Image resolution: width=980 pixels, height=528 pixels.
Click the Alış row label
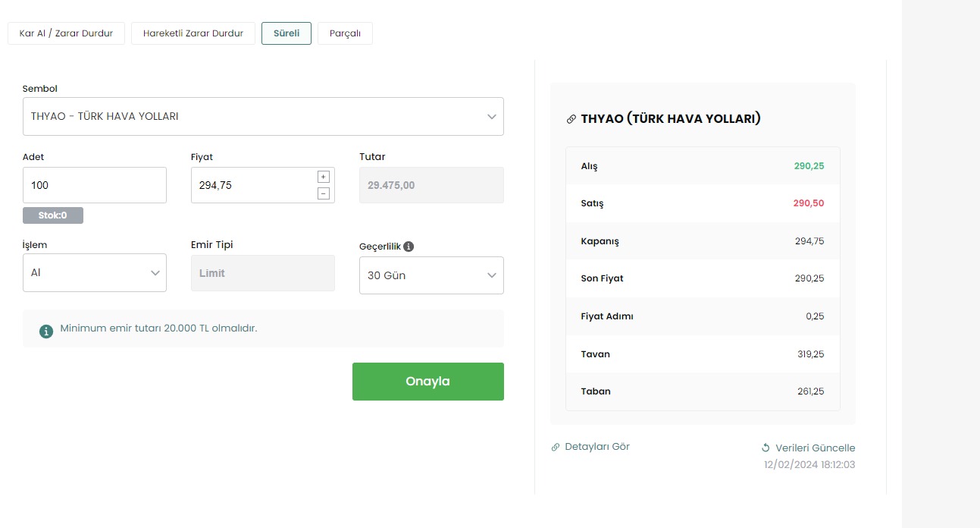click(x=589, y=167)
